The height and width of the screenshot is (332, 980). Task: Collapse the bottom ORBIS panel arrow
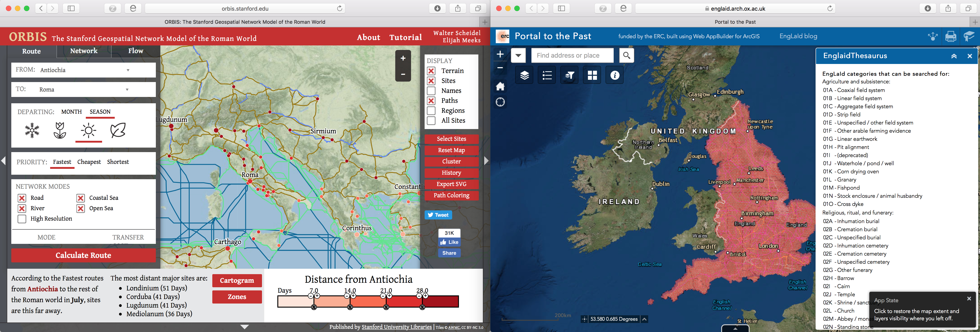pyautogui.click(x=245, y=327)
